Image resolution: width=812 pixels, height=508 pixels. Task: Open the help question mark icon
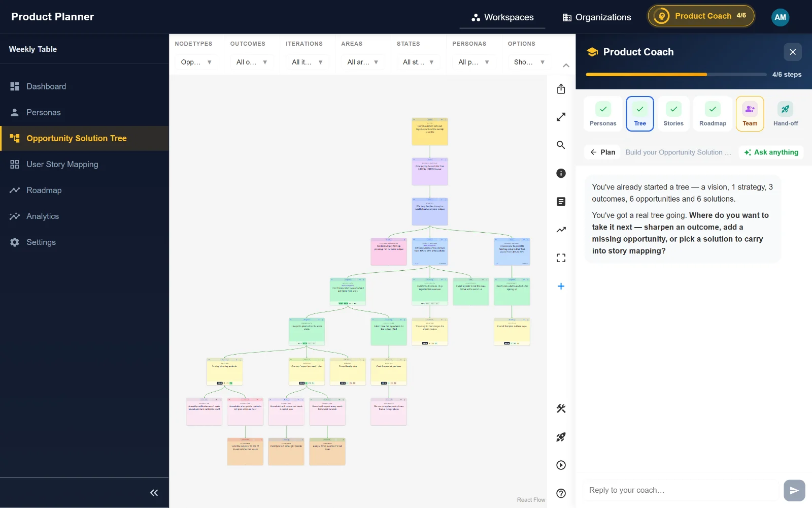pos(561,493)
